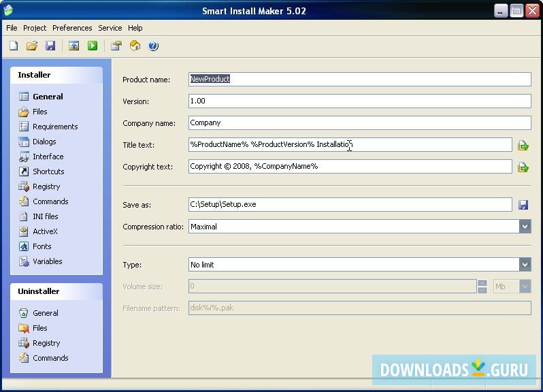Click the insert variable icon beside Title text
Screen dimensions: 543x392
[x=523, y=145]
